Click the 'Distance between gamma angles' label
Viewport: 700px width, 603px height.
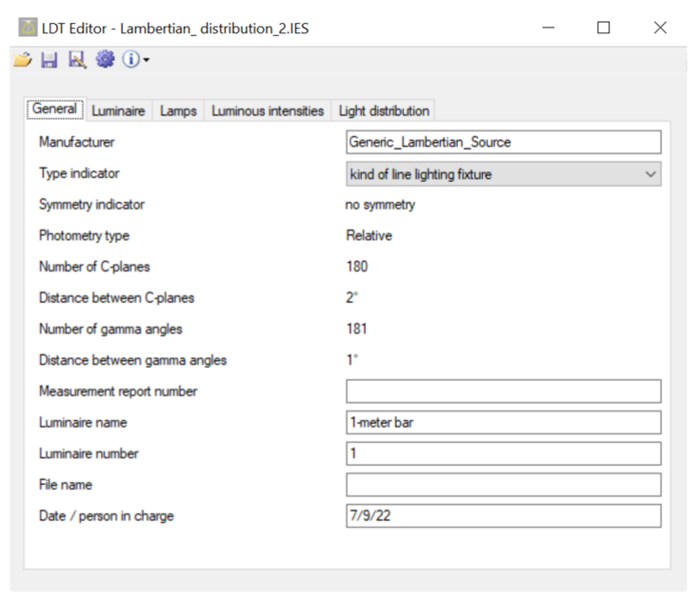pyautogui.click(x=133, y=360)
